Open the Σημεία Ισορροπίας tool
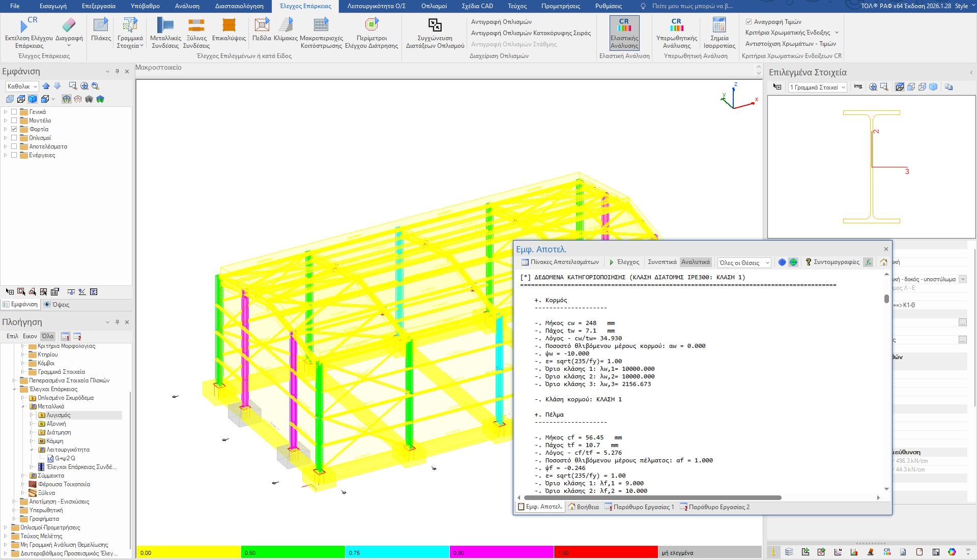This screenshot has width=977, height=560. (719, 25)
